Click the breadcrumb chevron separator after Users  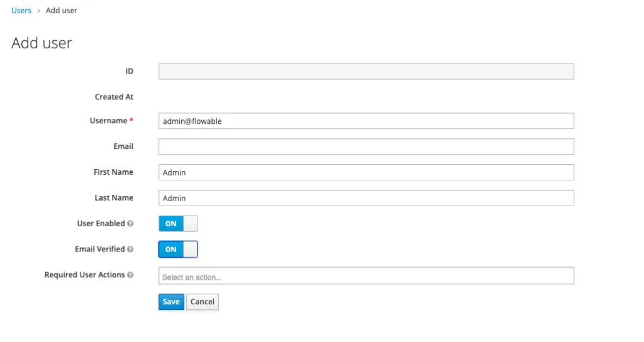point(39,11)
